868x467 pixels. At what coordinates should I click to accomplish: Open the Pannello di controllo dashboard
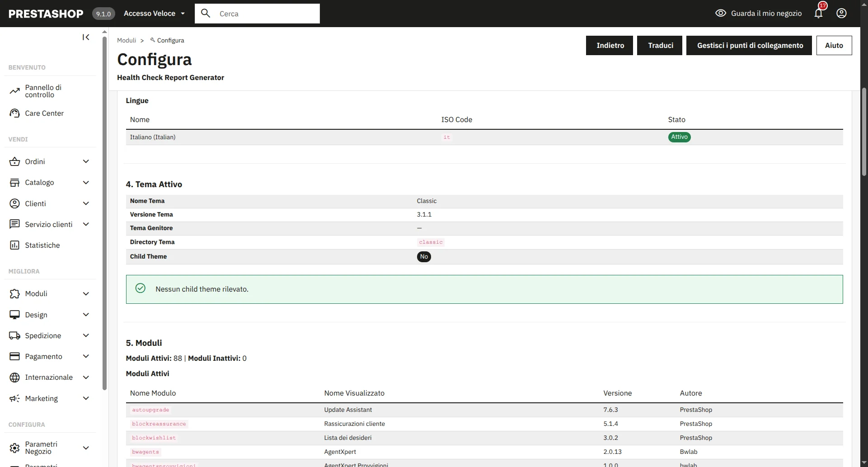coord(42,90)
